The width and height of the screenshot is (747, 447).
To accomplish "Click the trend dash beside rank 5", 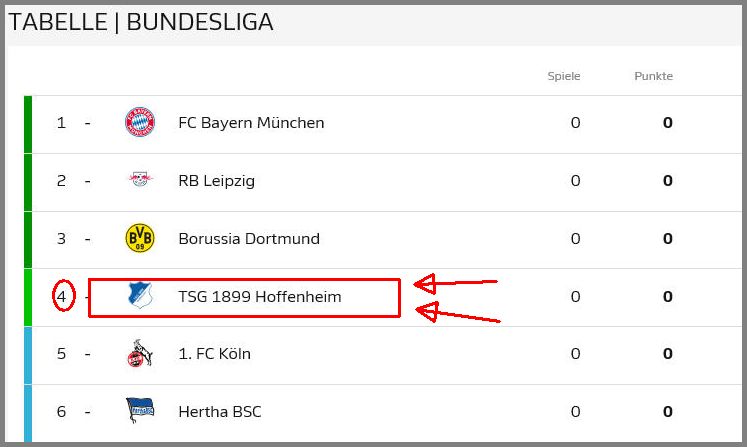I will pyautogui.click(x=88, y=354).
